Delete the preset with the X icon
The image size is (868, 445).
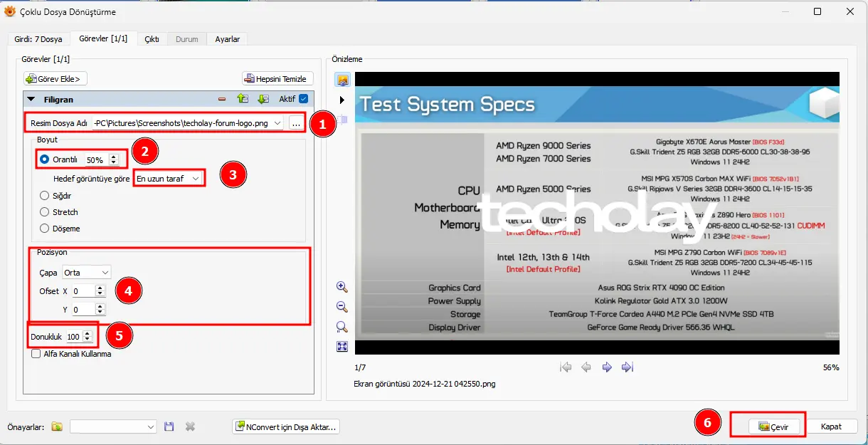pos(190,426)
